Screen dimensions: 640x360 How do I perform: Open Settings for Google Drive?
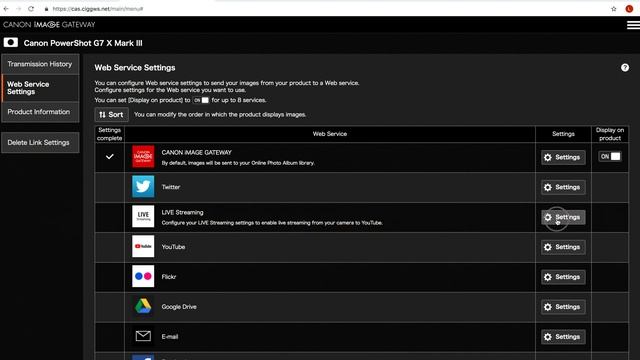pyautogui.click(x=563, y=307)
